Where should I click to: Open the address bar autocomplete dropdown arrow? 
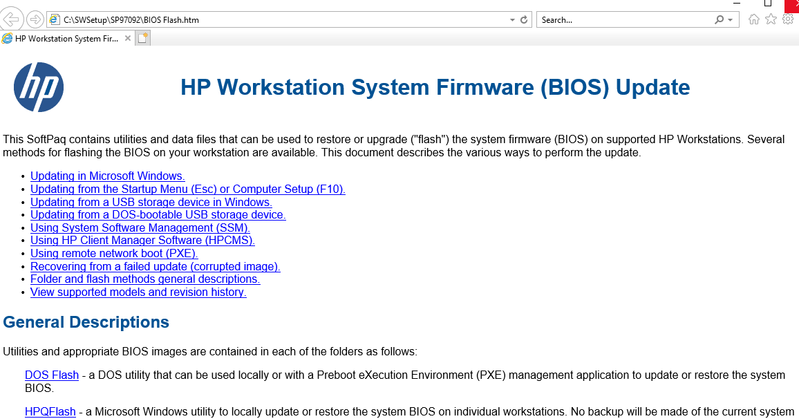pos(512,20)
